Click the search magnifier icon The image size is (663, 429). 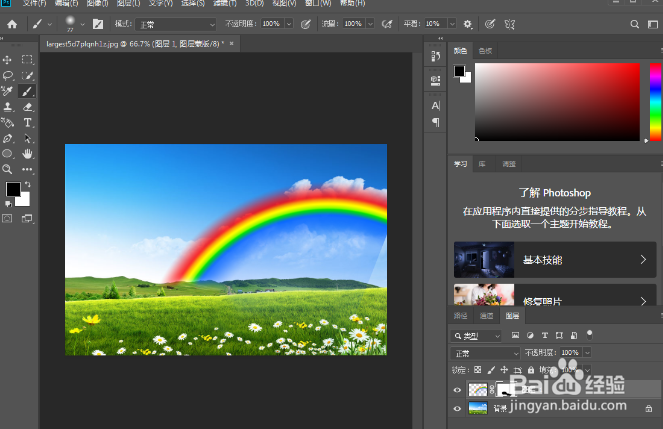(634, 24)
